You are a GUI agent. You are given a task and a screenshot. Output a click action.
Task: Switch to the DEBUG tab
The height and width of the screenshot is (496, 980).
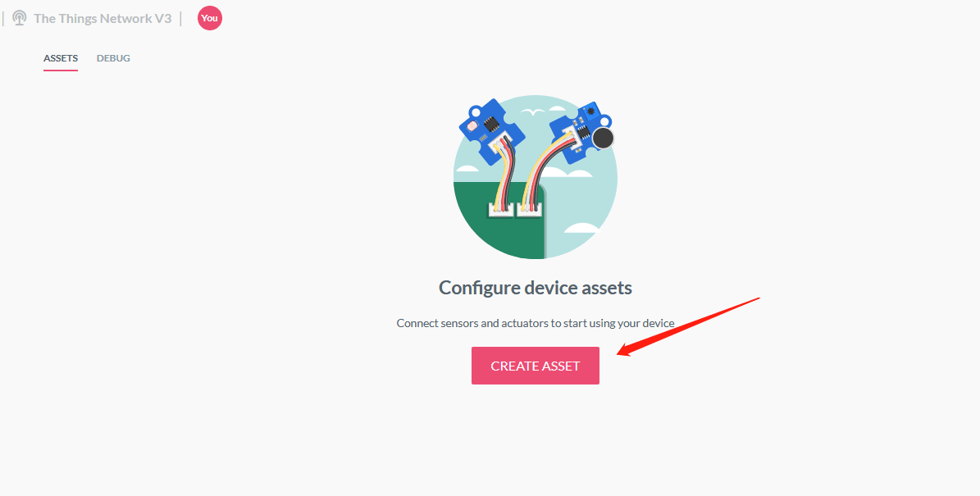pyautogui.click(x=113, y=58)
